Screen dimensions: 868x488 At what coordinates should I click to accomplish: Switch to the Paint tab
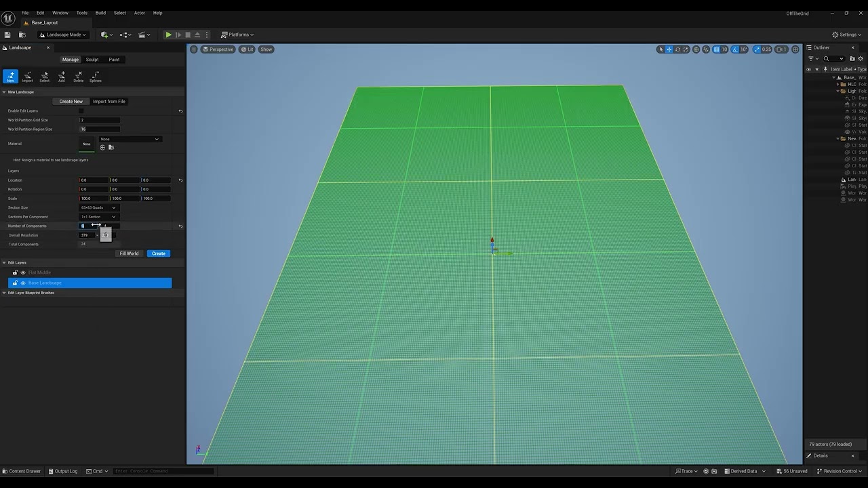[114, 60]
